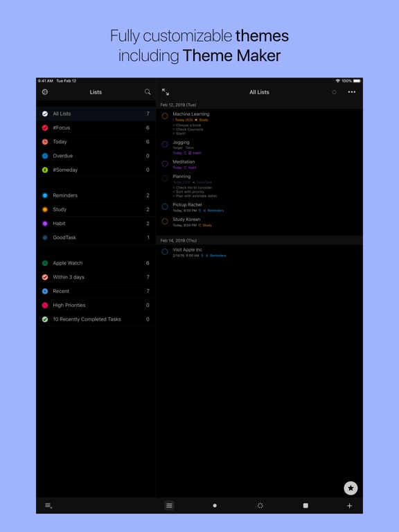The width and height of the screenshot is (399, 532).
Task: Click 'Check list to consider' subtask
Action: 194,188
